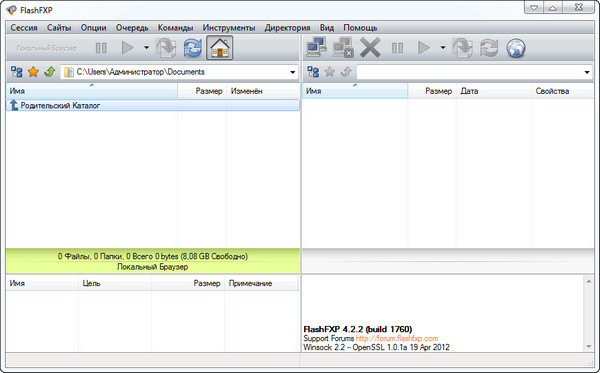Click the right pane gray up-directory icon
The image size is (600, 373).
346,72
